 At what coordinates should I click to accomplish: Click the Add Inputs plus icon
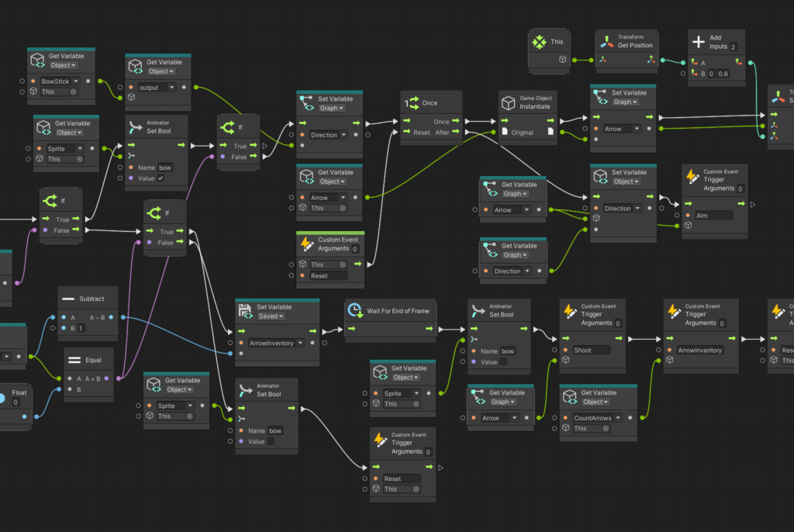click(699, 42)
